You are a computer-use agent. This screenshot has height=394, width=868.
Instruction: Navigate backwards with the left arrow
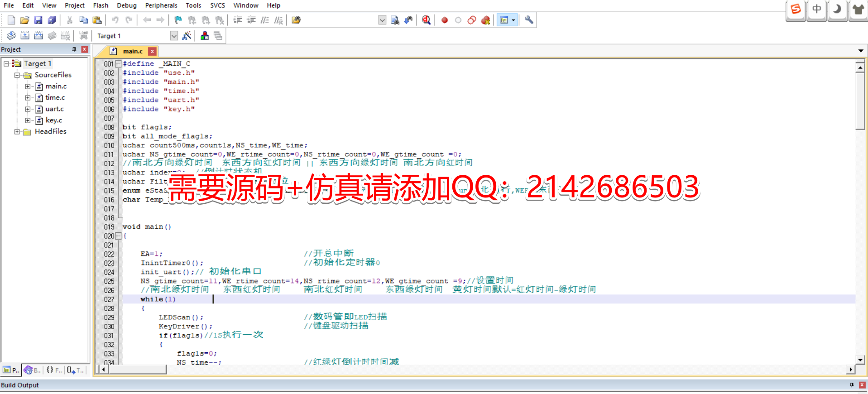(x=147, y=20)
